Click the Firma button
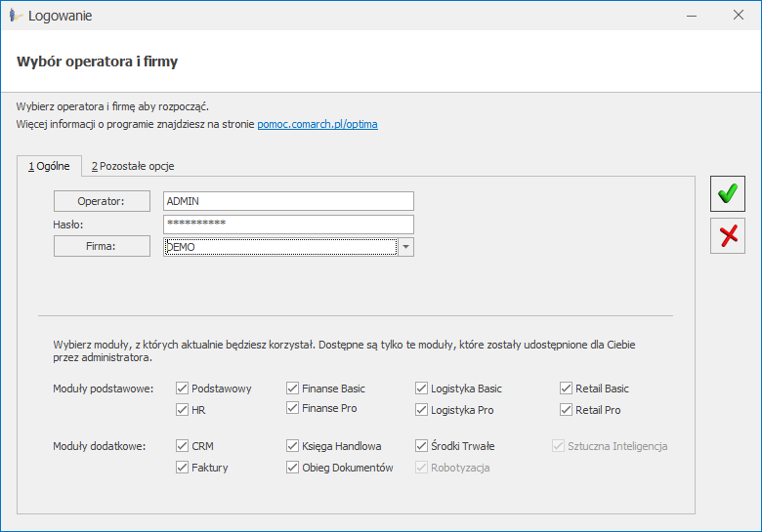Viewport: 762px width, 532px height. point(102,246)
